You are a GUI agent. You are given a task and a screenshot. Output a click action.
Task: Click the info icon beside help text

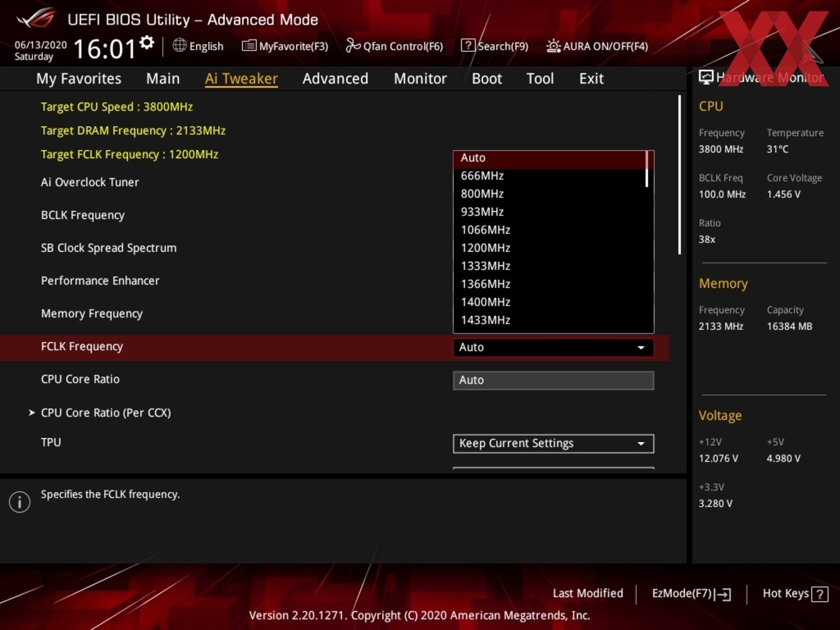tap(20, 502)
